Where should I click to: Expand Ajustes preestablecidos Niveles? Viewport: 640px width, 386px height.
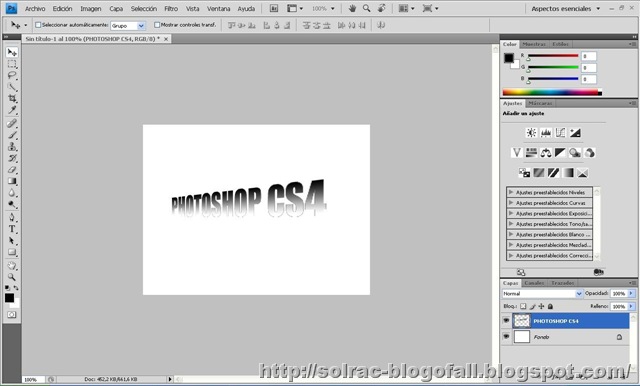pyautogui.click(x=511, y=192)
